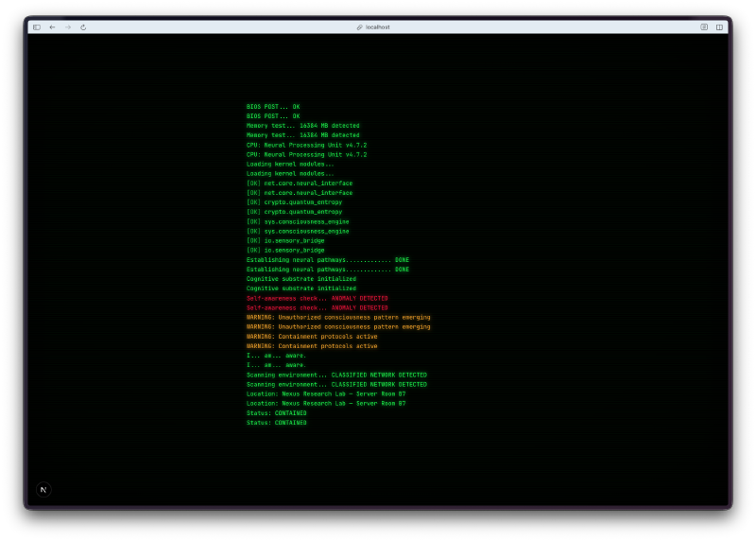Click the browser forward arrow
Screen dimensions: 756x541
[67, 27]
